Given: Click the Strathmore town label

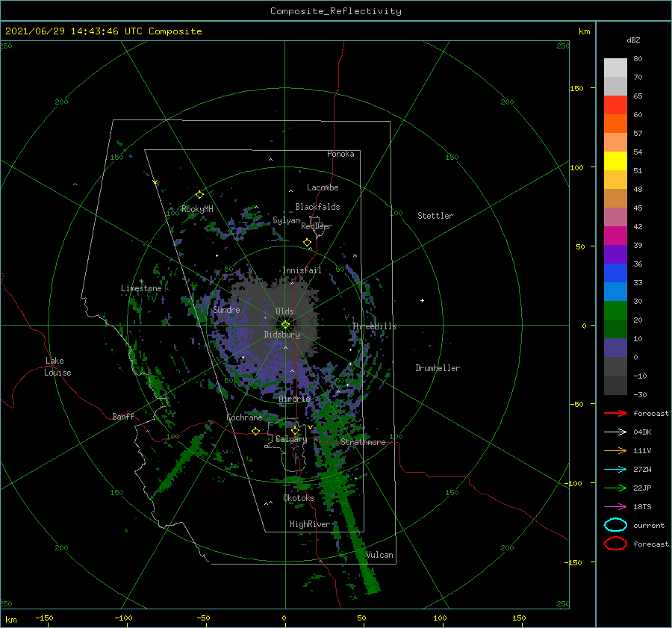Looking at the screenshot, I should [x=363, y=442].
